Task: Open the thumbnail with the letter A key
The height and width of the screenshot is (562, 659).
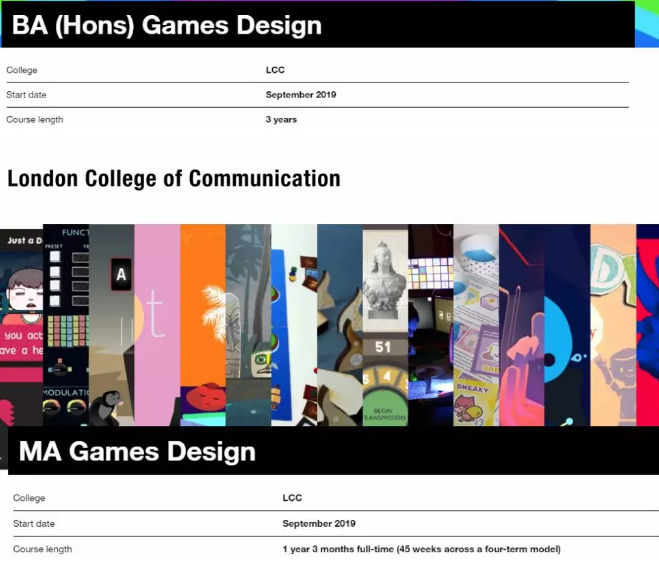Action: coord(111,325)
